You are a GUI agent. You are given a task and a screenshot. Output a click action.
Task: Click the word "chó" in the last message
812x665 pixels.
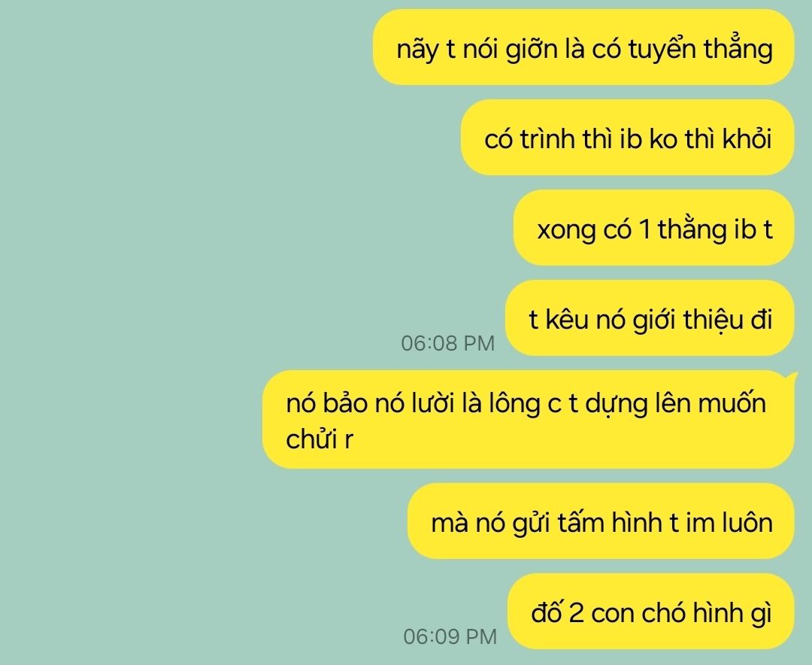pyautogui.click(x=660, y=612)
